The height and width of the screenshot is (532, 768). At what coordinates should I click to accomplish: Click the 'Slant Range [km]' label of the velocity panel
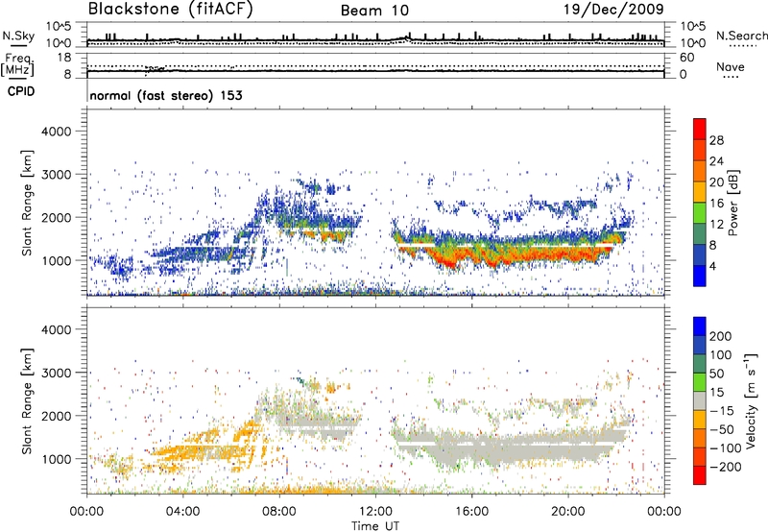[x=27, y=401]
